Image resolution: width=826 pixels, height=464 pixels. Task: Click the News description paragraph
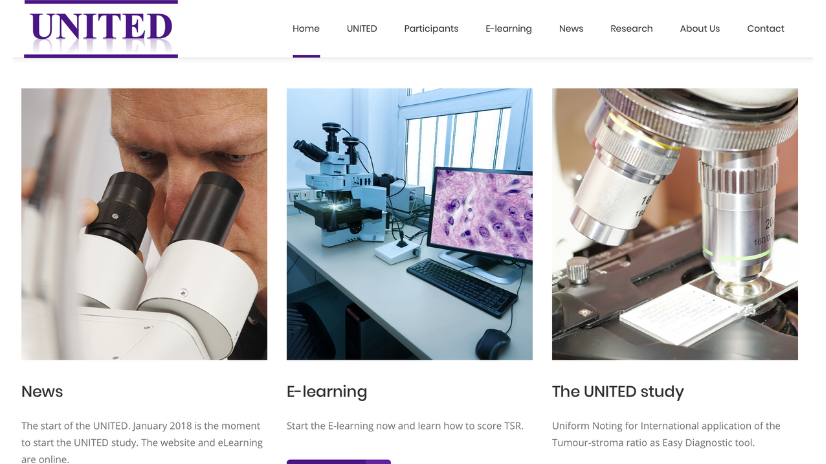[142, 442]
